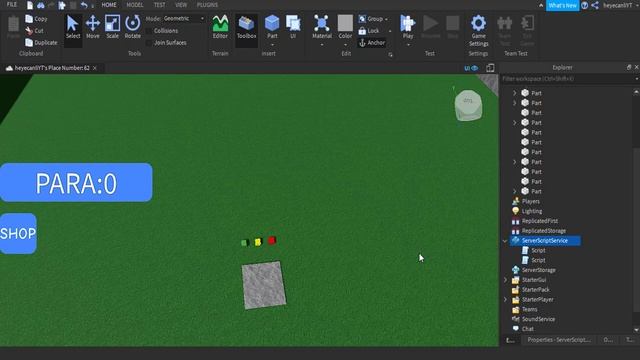This screenshot has height=360, width=640.
Task: Select ReplicatedStorage in Explorer
Action: coord(543,231)
